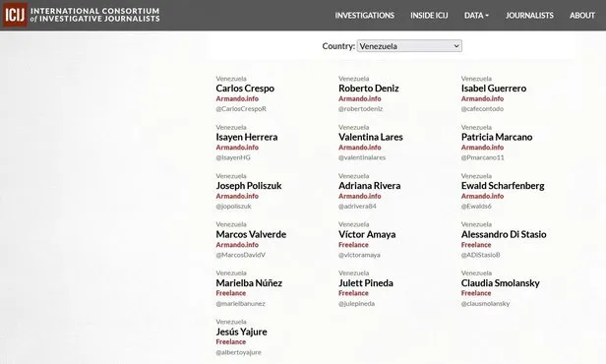Image resolution: width=606 pixels, height=364 pixels.
Task: Open Valentina Lares profile
Action: click(x=371, y=137)
